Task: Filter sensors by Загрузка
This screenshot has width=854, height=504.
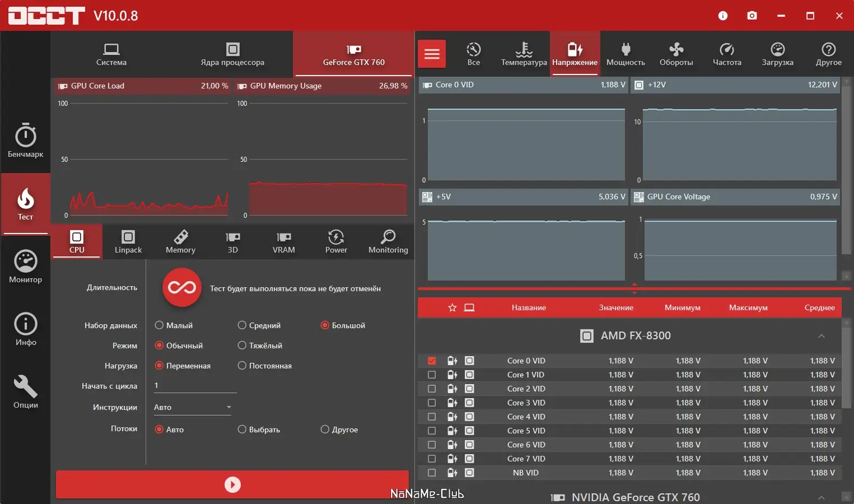Action: coord(778,54)
